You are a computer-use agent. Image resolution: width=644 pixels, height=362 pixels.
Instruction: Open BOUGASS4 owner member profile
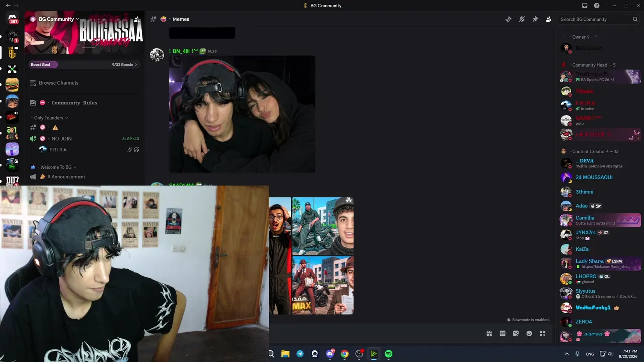[x=601, y=48]
